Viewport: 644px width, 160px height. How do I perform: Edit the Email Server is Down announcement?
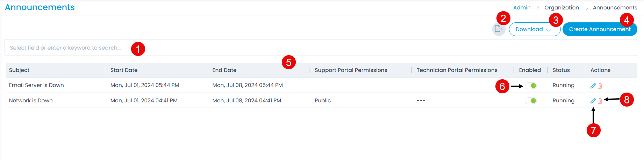point(593,86)
